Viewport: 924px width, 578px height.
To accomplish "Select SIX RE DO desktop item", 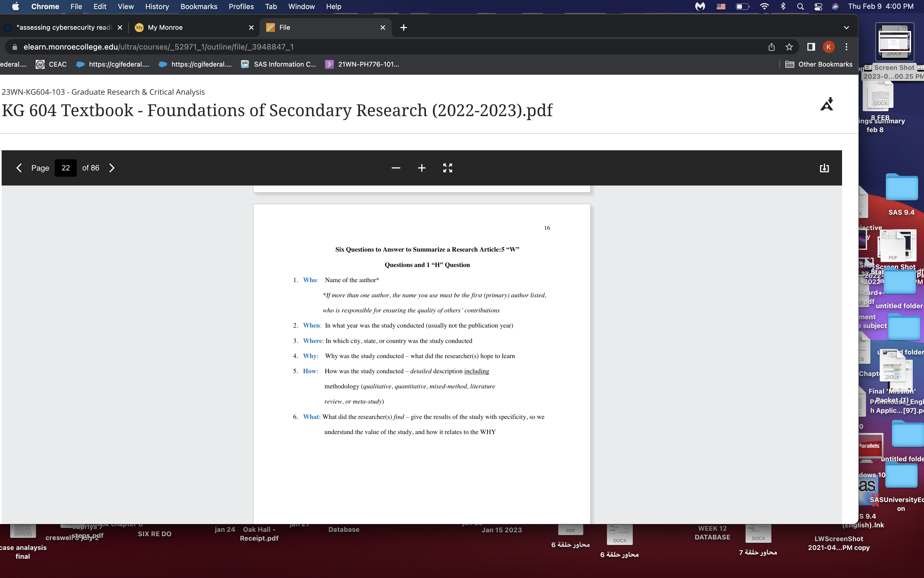I will click(x=154, y=534).
